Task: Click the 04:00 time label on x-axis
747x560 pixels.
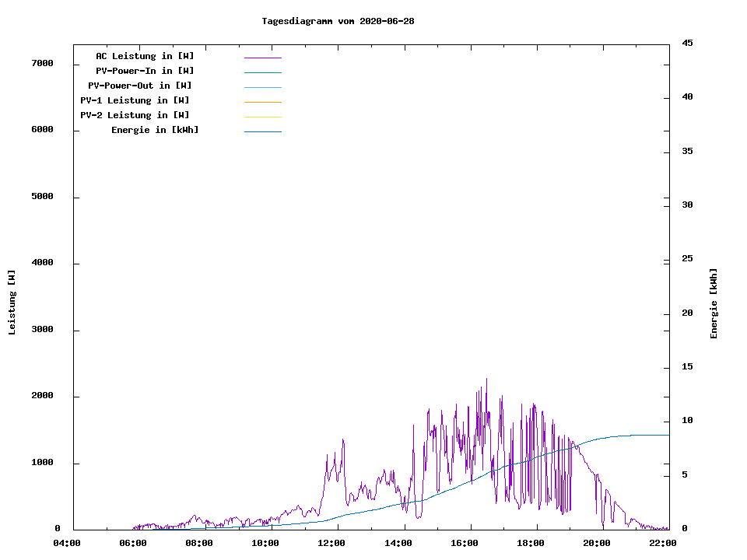Action: 67,543
